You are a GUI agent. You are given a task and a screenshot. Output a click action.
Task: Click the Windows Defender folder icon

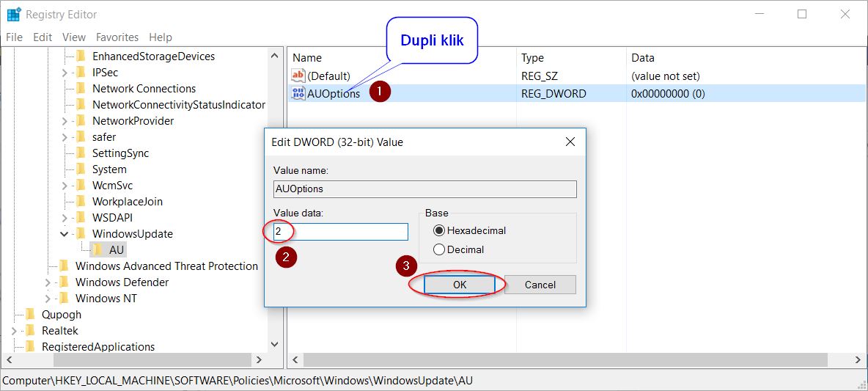pyautogui.click(x=65, y=282)
